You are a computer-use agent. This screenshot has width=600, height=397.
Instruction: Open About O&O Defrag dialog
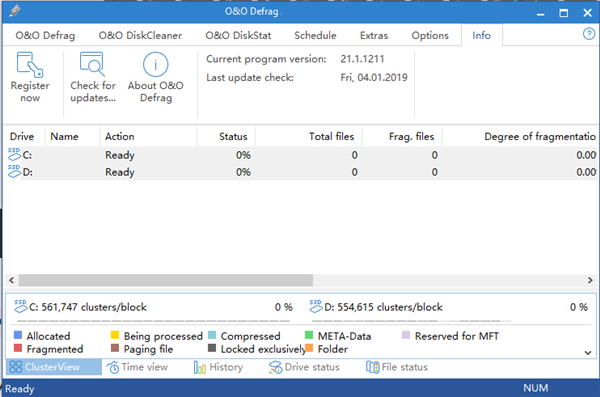(x=155, y=77)
